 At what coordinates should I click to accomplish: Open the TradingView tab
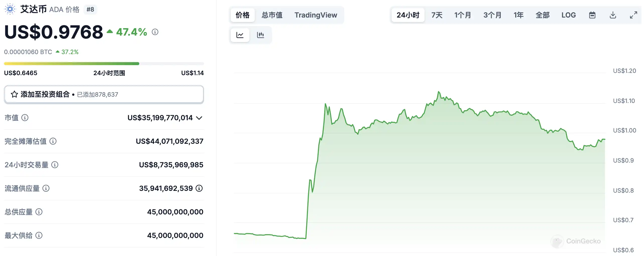coord(316,15)
